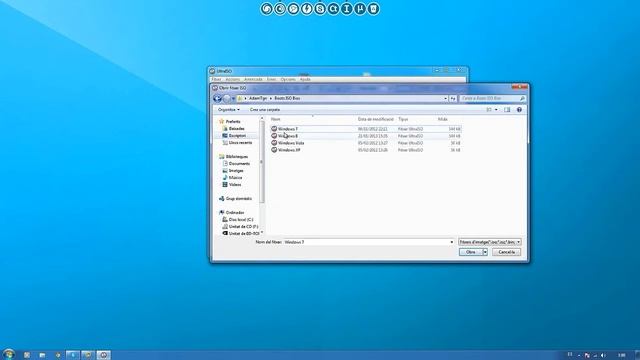Click the Cancel·la button
Screen dimensions: 640x360
point(506,252)
